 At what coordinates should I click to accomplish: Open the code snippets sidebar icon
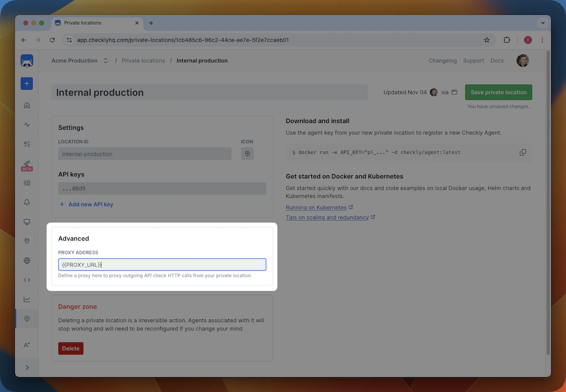coord(27,280)
